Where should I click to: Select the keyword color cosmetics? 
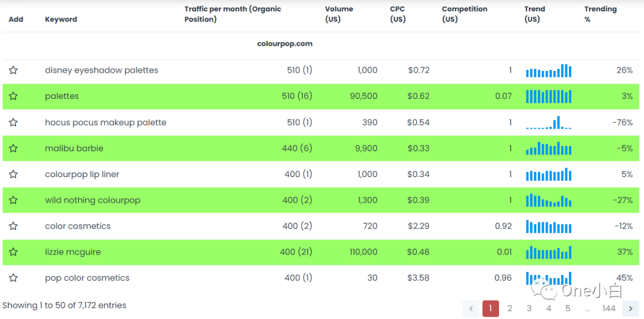(x=78, y=226)
